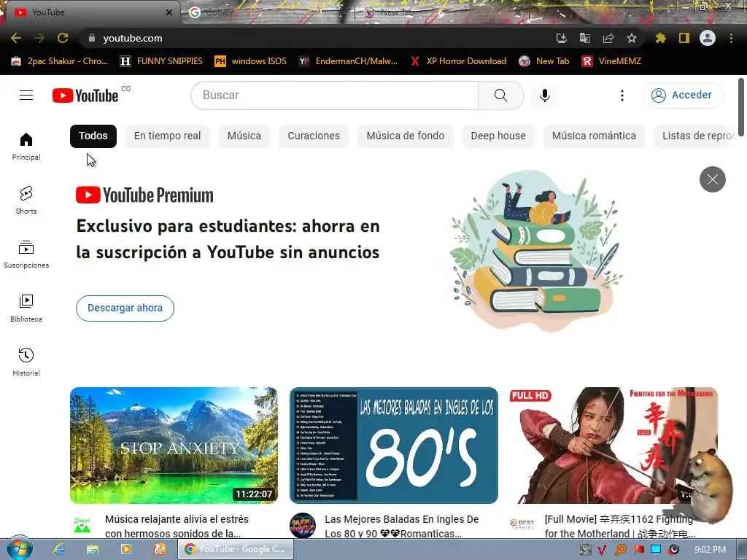Open Suscripciones in the sidebar
This screenshot has width=747, height=560.
(26, 254)
